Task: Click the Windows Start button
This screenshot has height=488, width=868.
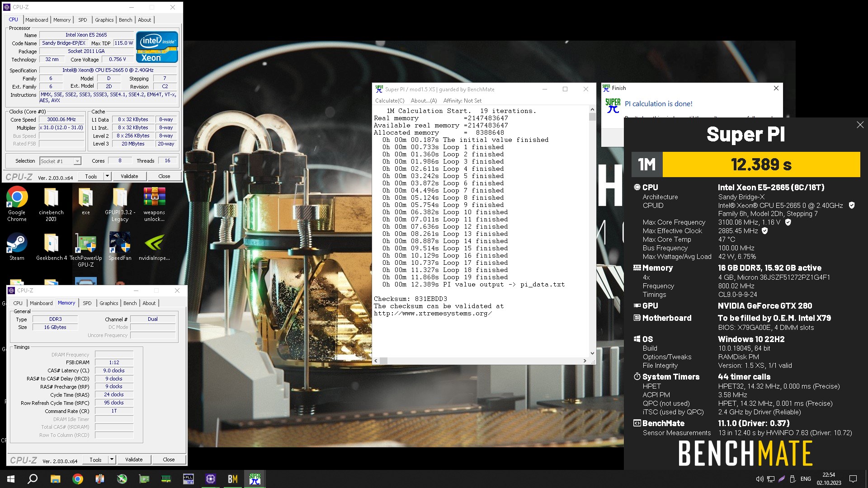Action: (x=11, y=479)
